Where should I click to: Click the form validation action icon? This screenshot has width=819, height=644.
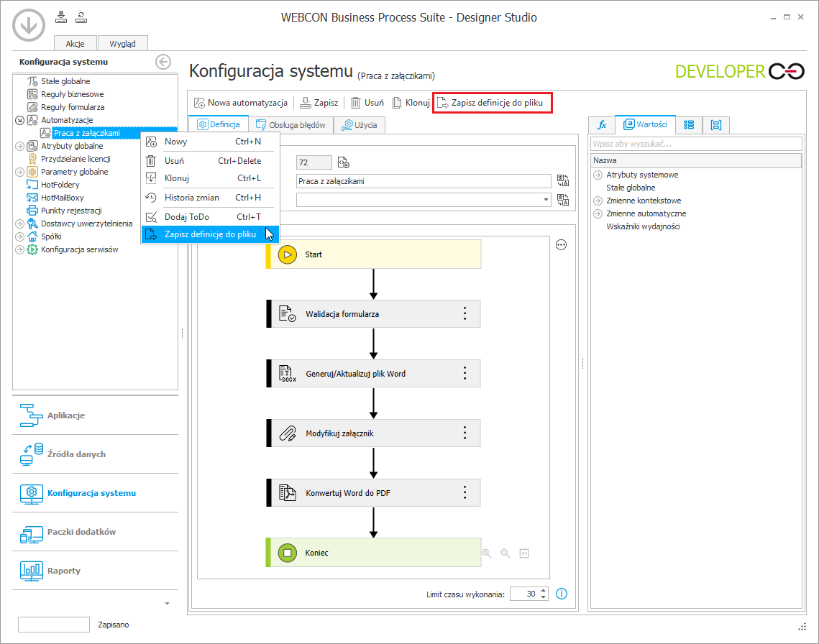288,314
